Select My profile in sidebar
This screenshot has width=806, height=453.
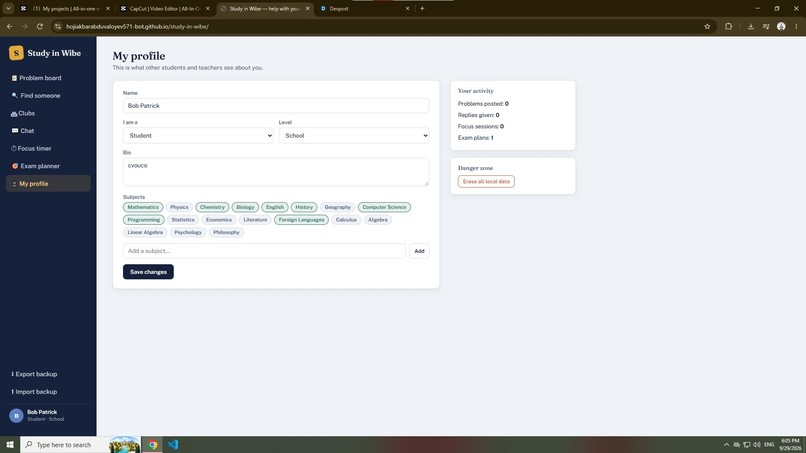tap(48, 184)
